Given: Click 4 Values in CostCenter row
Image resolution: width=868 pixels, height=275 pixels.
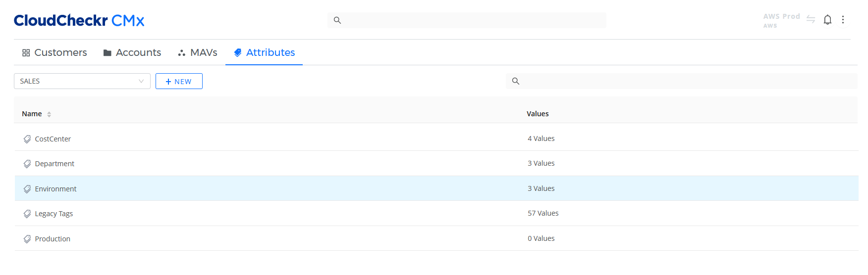Looking at the screenshot, I should 541,138.
